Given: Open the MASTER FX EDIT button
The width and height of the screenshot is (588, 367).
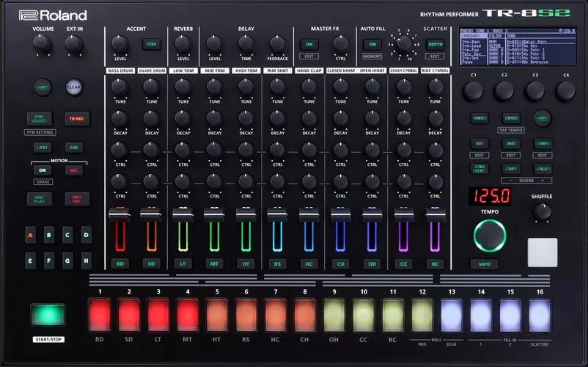Looking at the screenshot, I should (309, 57).
